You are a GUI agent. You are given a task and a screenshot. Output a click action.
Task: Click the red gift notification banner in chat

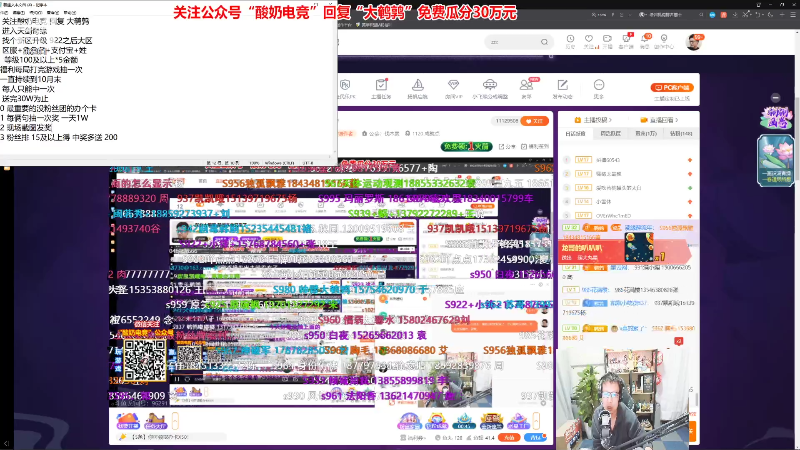click(625, 250)
